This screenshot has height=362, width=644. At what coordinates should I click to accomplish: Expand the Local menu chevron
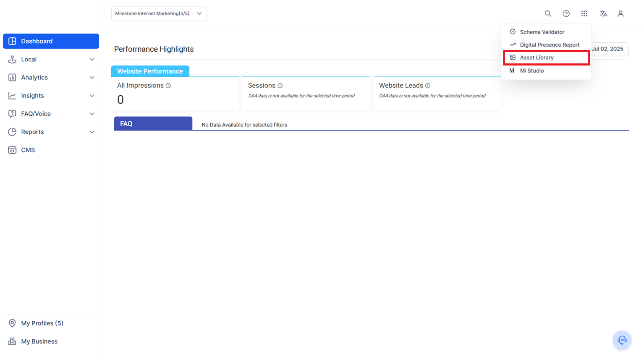92,59
